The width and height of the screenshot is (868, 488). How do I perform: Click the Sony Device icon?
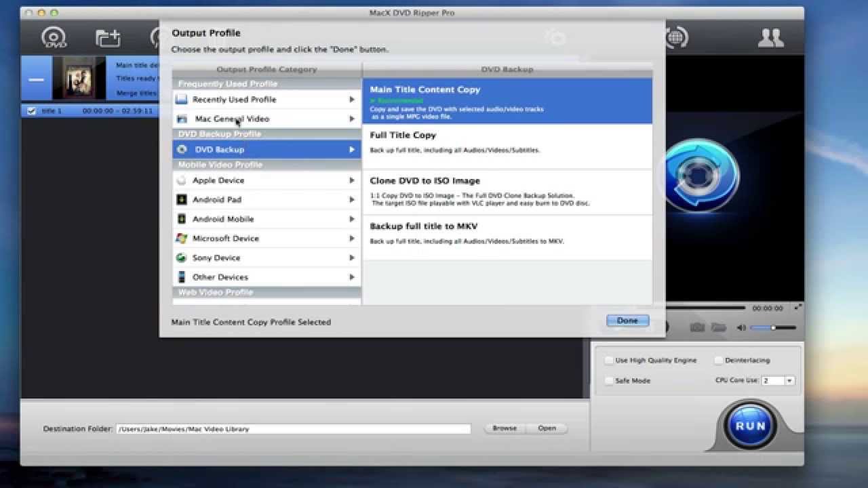[181, 258]
